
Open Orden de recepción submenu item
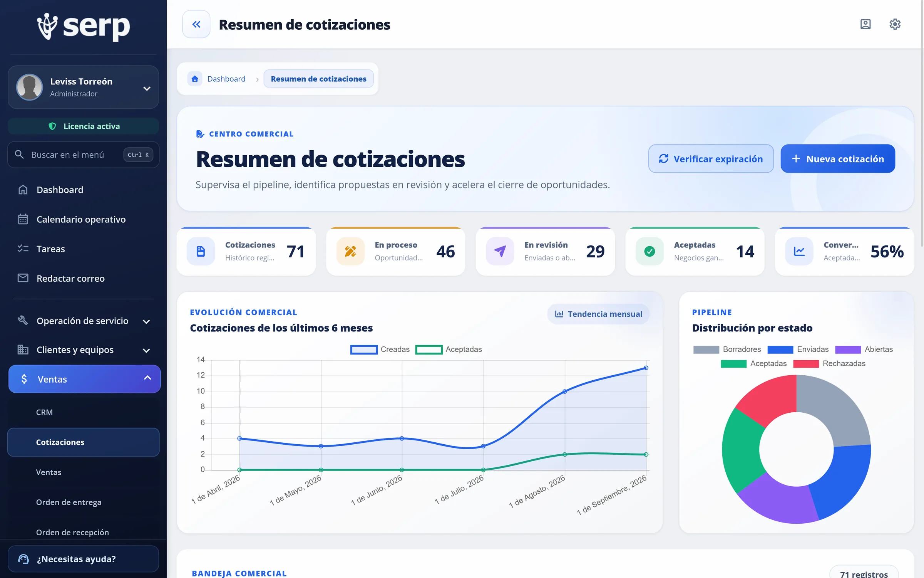pyautogui.click(x=83, y=532)
